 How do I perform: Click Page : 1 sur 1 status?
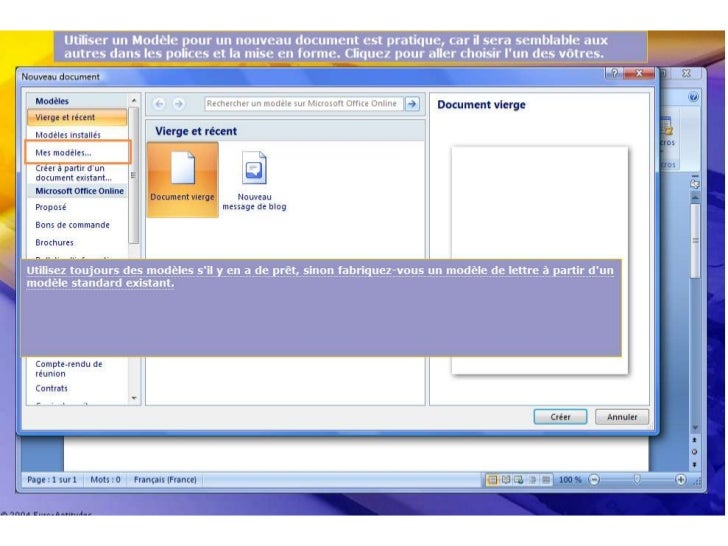coord(52,480)
